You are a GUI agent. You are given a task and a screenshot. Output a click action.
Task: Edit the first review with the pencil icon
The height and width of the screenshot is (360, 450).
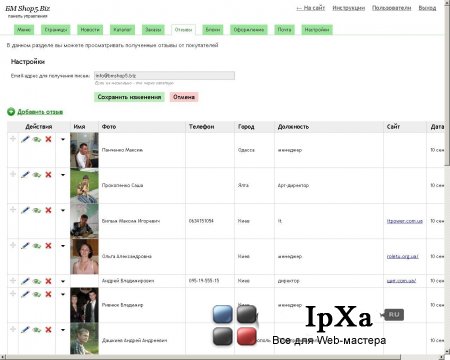click(25, 139)
